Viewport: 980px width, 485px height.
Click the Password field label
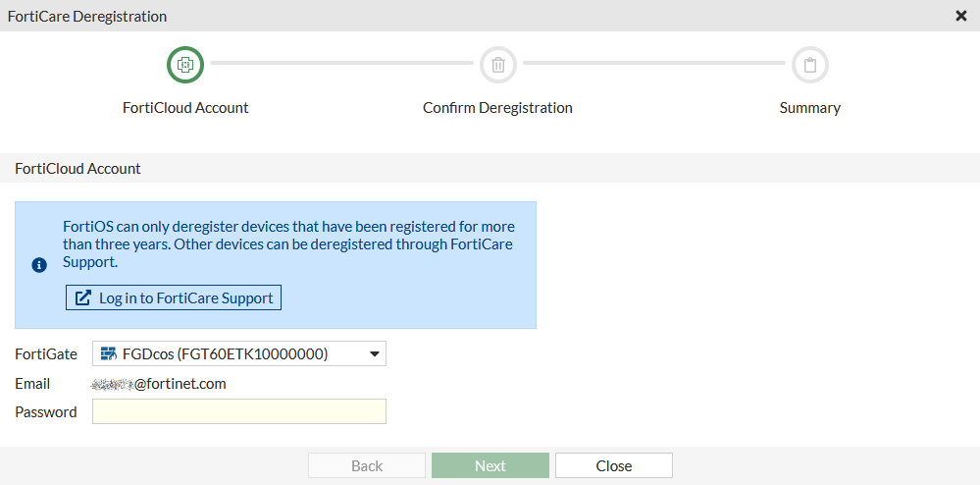point(45,412)
